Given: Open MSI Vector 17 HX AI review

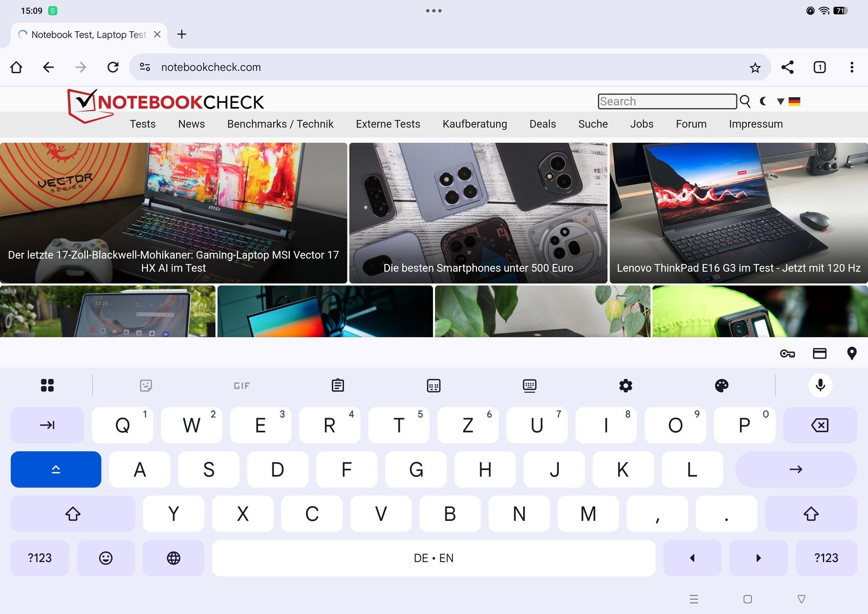Looking at the screenshot, I should click(173, 213).
